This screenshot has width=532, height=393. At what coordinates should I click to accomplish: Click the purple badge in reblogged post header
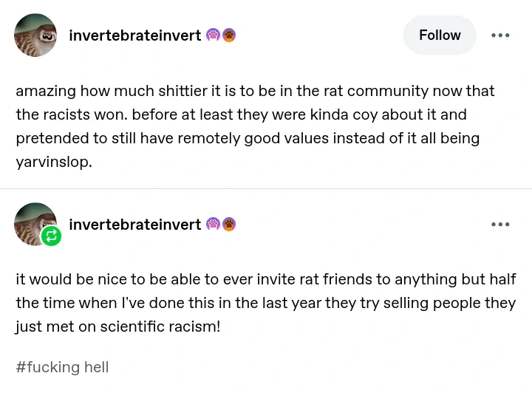pyautogui.click(x=214, y=224)
